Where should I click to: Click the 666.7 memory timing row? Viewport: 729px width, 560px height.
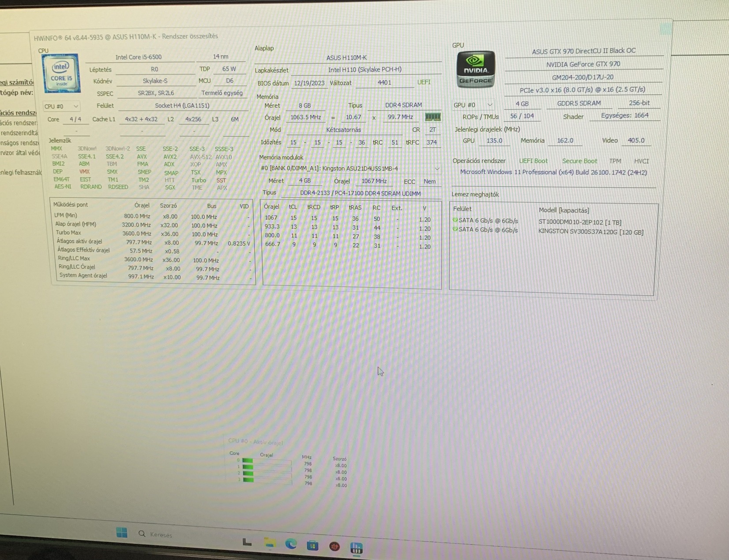tap(348, 245)
